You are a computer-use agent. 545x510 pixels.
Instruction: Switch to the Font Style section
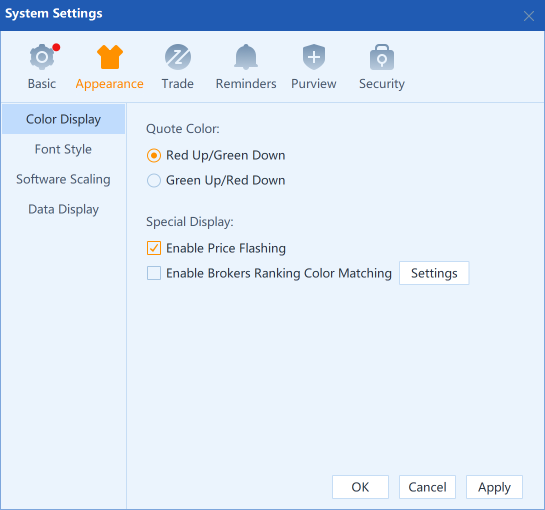pyautogui.click(x=63, y=149)
